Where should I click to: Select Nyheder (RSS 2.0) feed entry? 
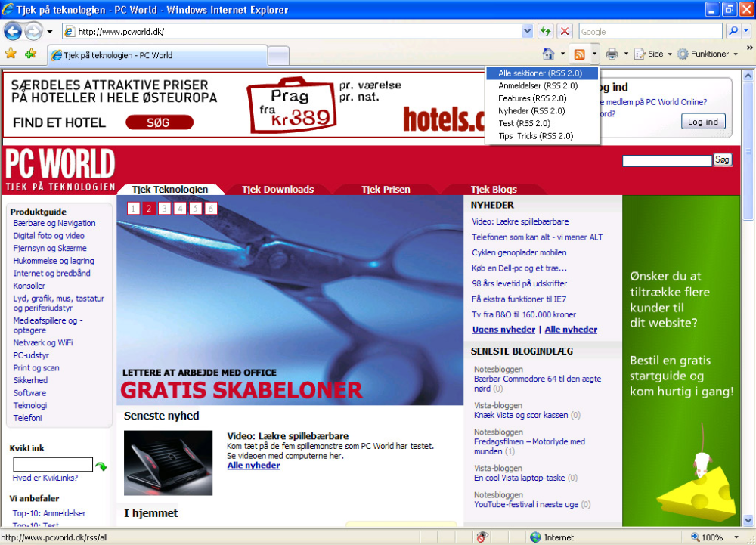531,111
